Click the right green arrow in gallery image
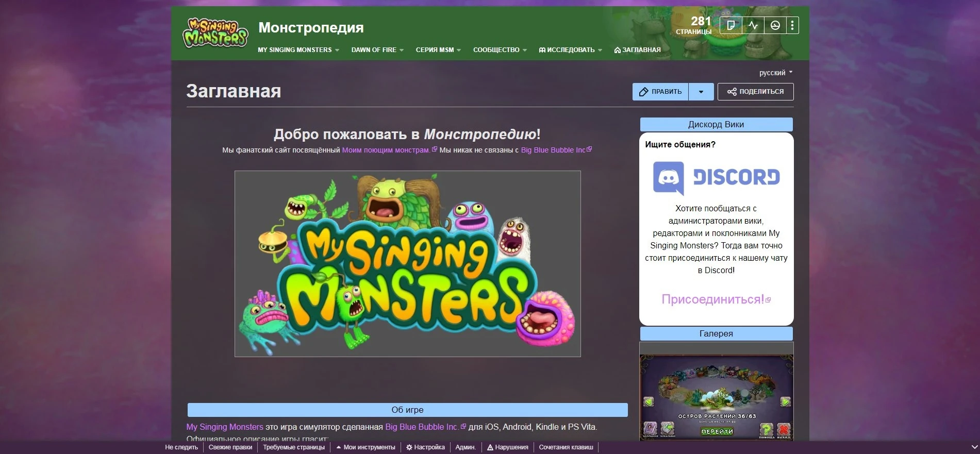 coord(785,401)
